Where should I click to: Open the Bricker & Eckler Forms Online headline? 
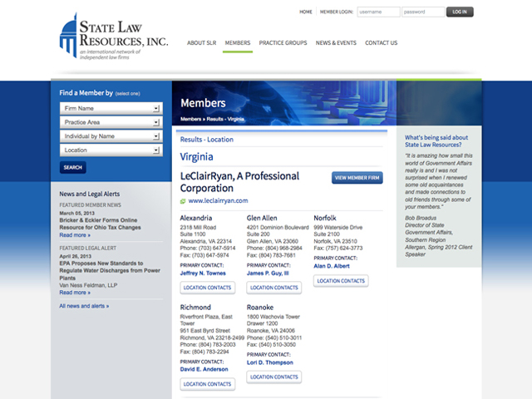(x=100, y=224)
